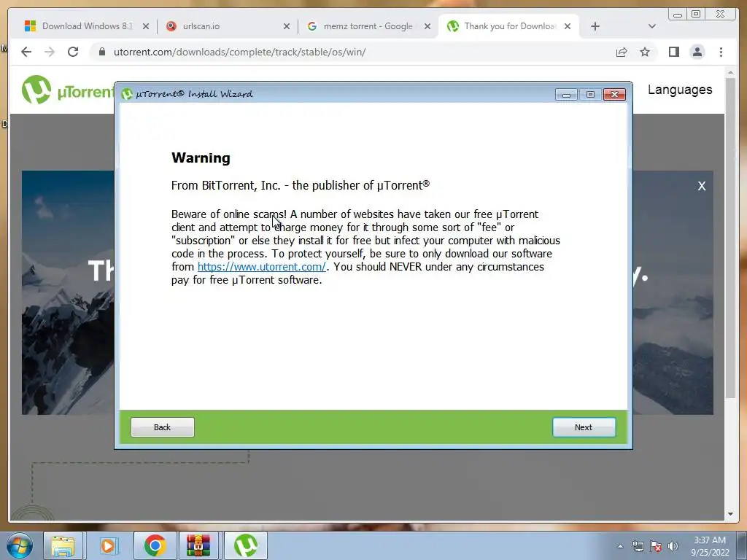The image size is (747, 560).
Task: Open Chrome side panel
Action: tap(673, 52)
